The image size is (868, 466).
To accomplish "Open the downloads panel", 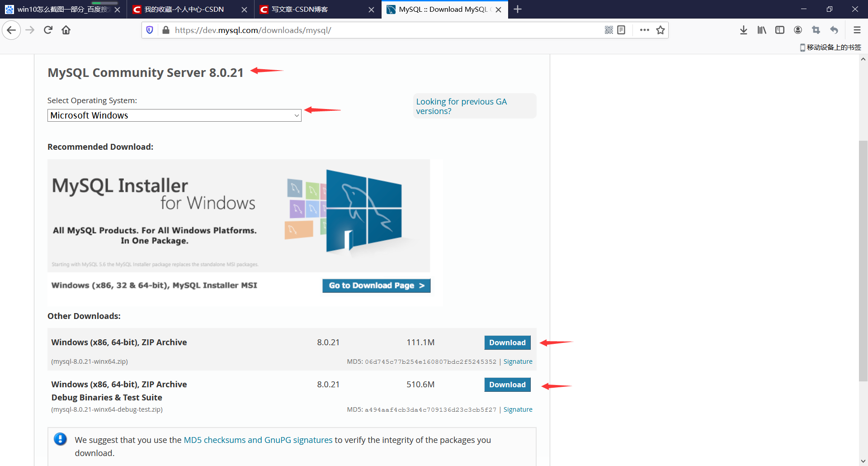I will click(744, 30).
